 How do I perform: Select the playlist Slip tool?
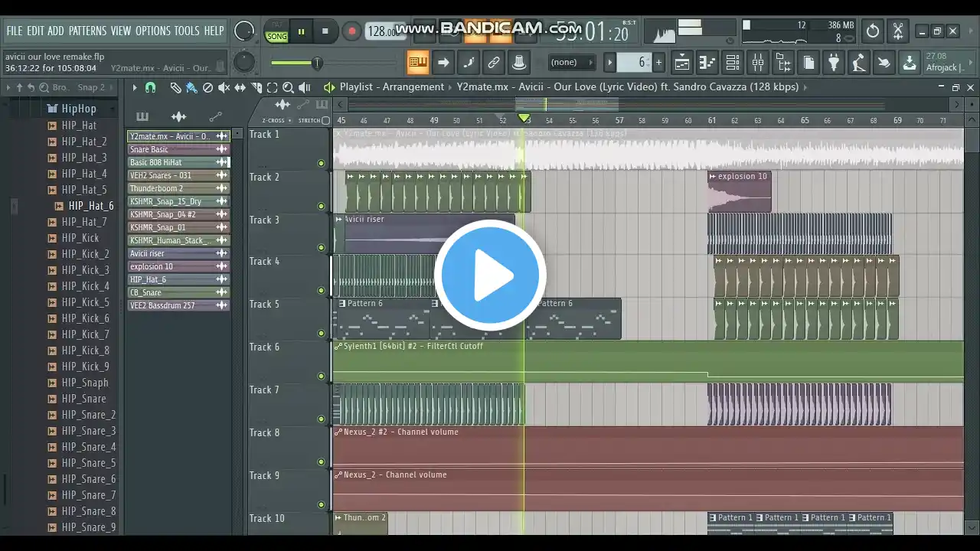240,87
